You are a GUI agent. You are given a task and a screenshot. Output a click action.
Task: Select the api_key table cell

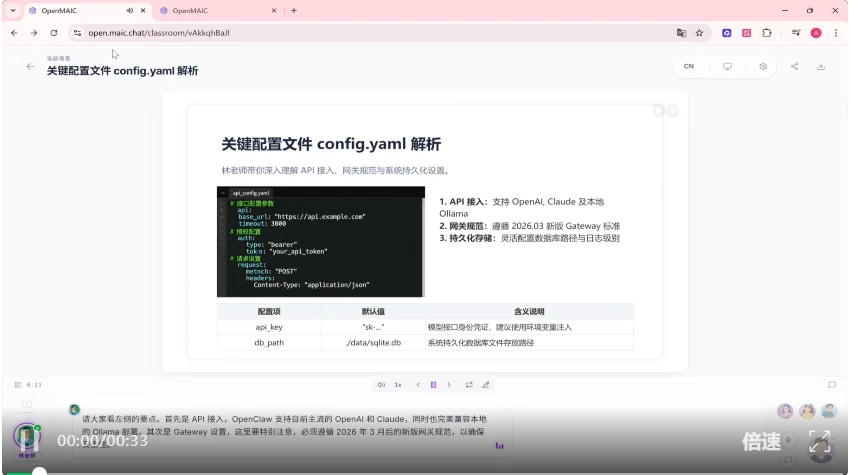click(269, 327)
